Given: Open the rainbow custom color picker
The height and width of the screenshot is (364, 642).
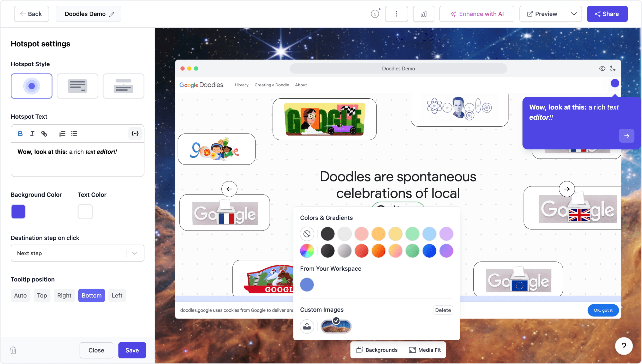Looking at the screenshot, I should pyautogui.click(x=307, y=251).
